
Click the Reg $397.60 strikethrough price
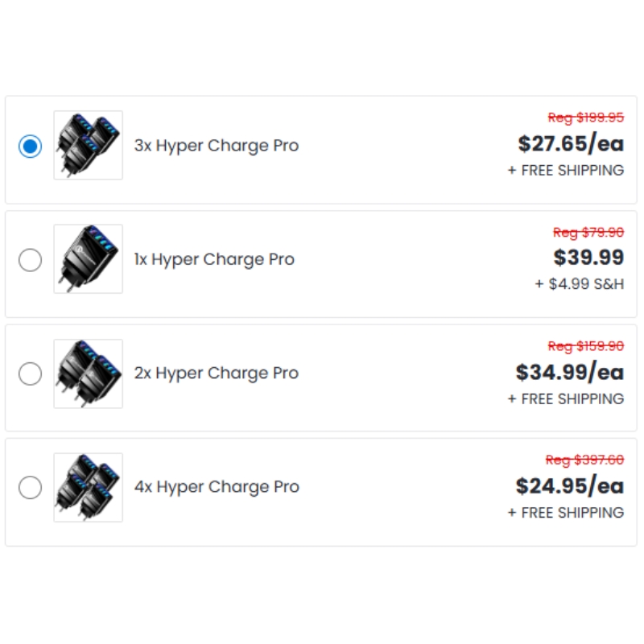click(x=585, y=460)
